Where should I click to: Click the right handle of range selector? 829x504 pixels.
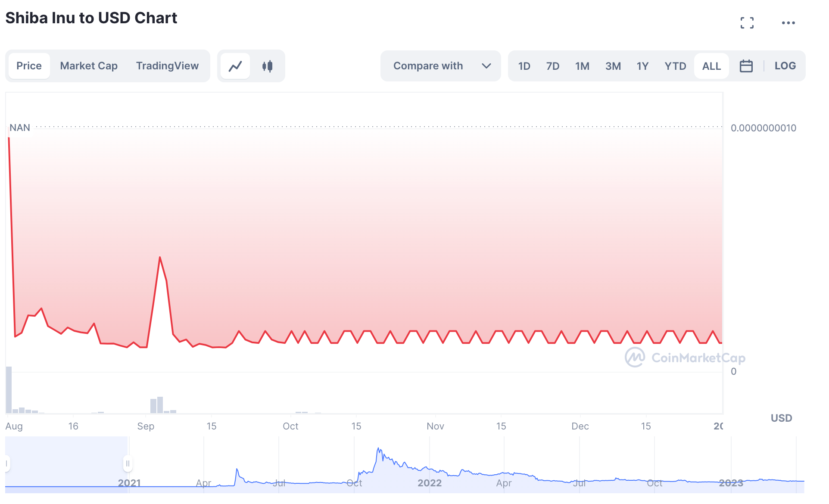pos(128,464)
